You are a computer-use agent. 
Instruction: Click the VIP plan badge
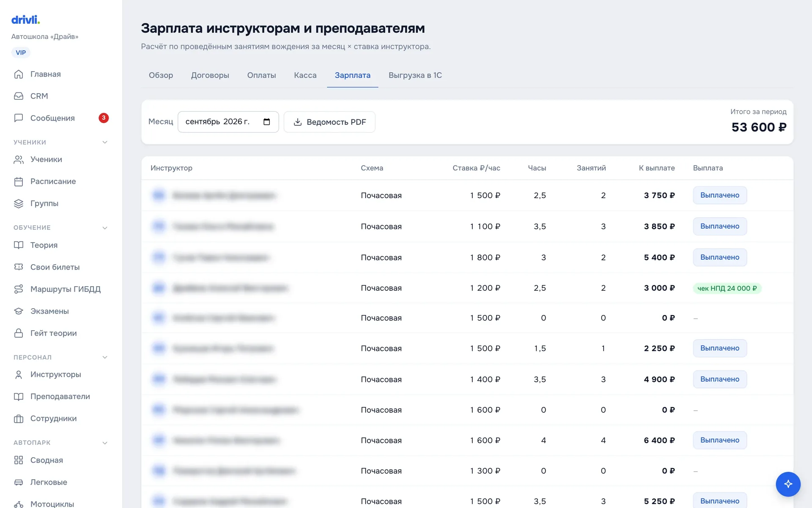pos(21,52)
